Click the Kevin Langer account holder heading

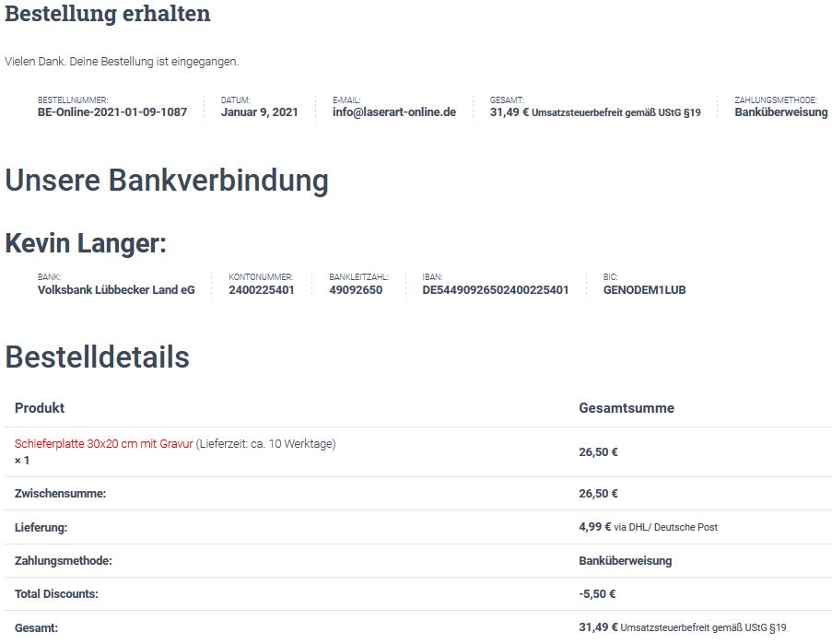(x=86, y=244)
